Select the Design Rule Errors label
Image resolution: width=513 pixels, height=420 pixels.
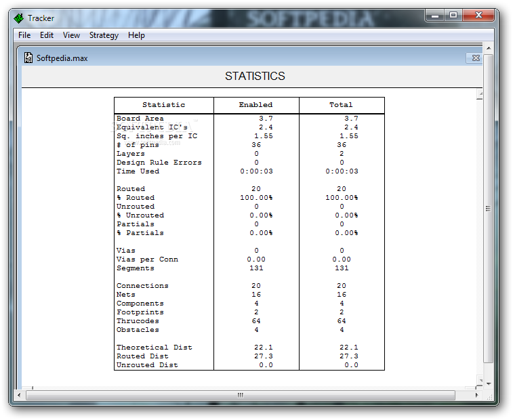pos(159,163)
